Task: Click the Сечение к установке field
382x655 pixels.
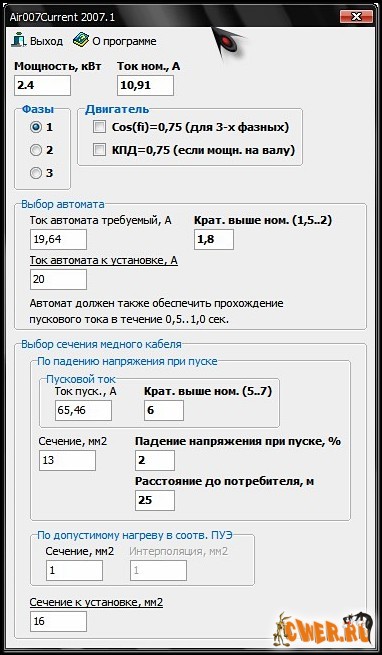Action: pyautogui.click(x=59, y=622)
